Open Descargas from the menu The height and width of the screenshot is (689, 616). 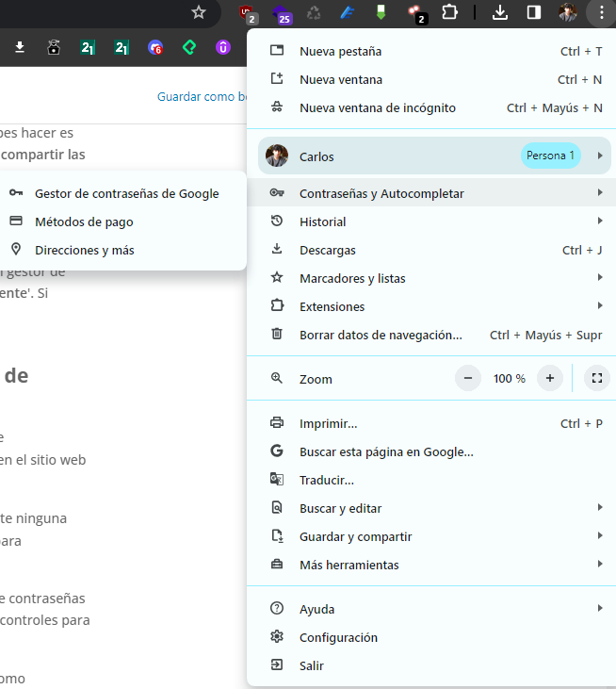click(x=431, y=250)
